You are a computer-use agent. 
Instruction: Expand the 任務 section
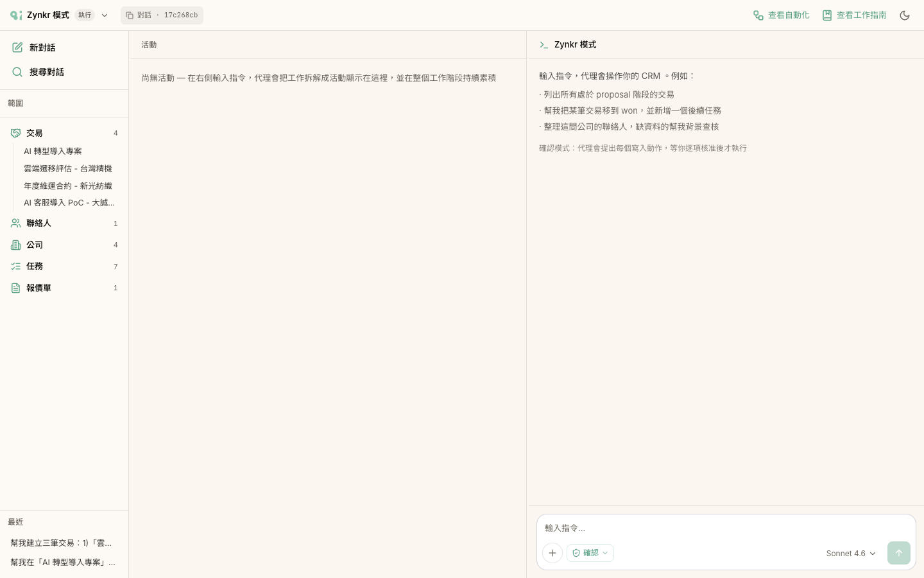coord(64,266)
